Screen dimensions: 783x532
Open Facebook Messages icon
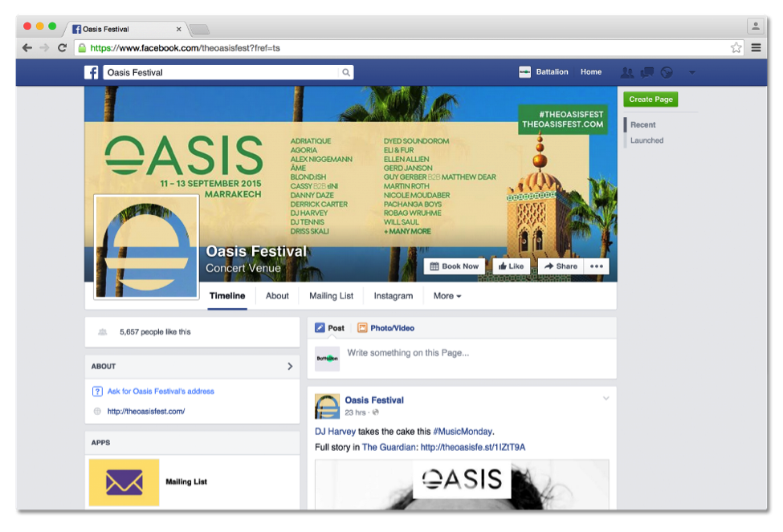[646, 72]
